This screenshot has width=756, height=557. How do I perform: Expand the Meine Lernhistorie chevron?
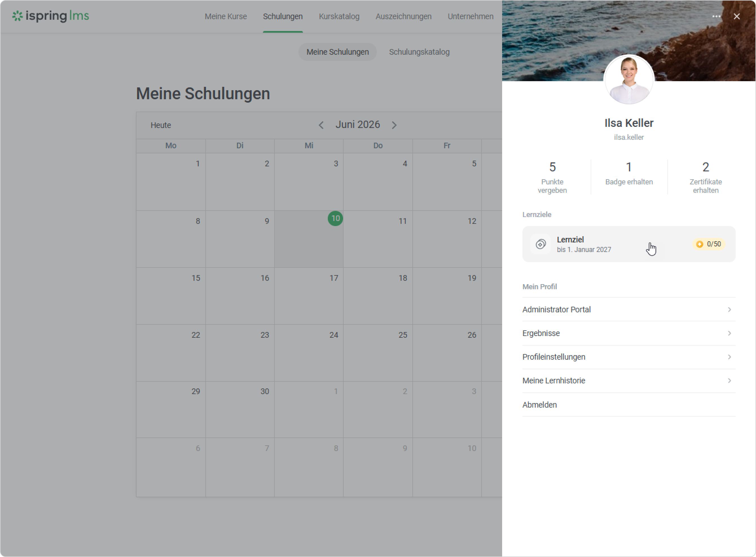click(x=729, y=381)
